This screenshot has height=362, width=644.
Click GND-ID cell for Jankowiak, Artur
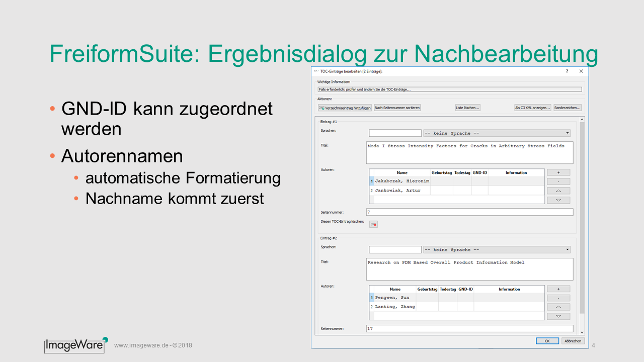point(479,191)
